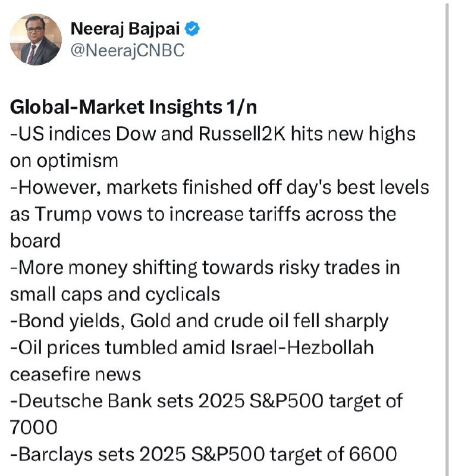452x476 pixels.
Task: Click the 'Oil prices tumbled amid Israel-Hezbollah' line
Action: (196, 348)
